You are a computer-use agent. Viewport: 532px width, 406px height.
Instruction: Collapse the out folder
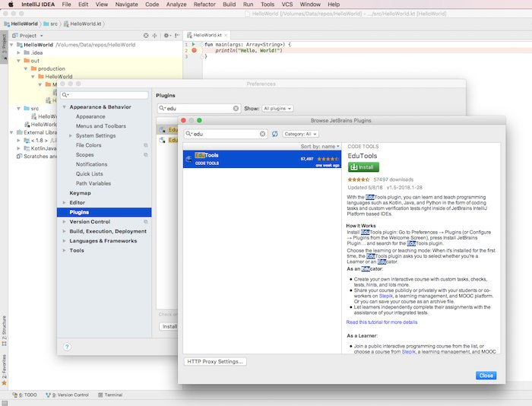tap(19, 61)
